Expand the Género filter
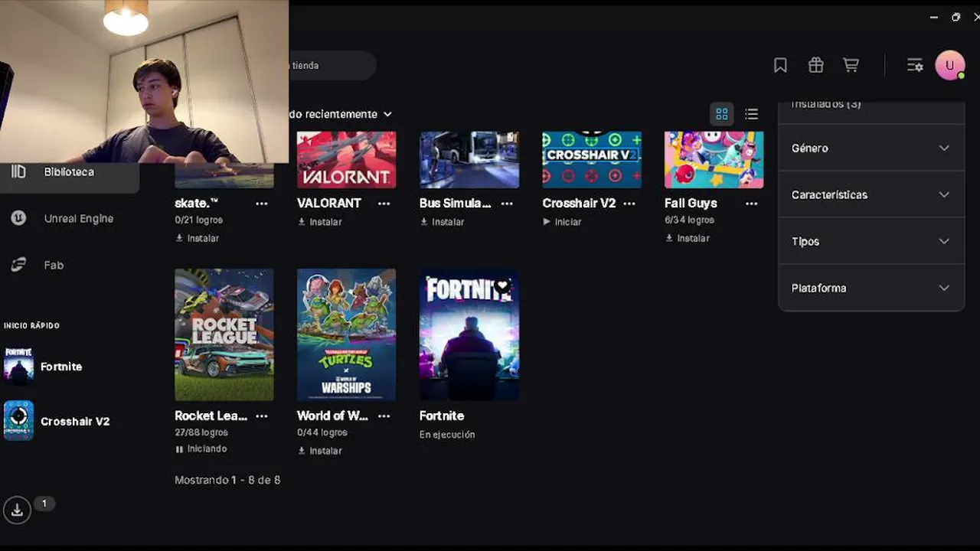Image resolution: width=980 pixels, height=551 pixels. (871, 148)
